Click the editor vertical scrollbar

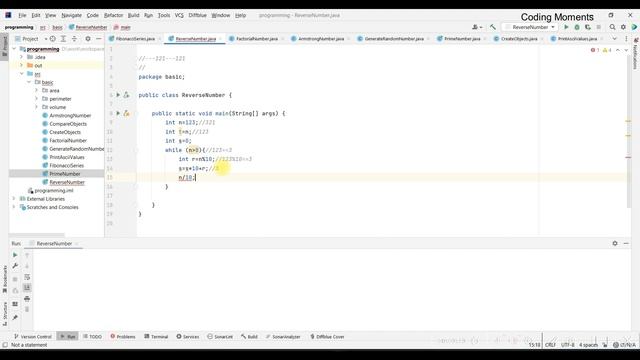pyautogui.click(x=629, y=131)
